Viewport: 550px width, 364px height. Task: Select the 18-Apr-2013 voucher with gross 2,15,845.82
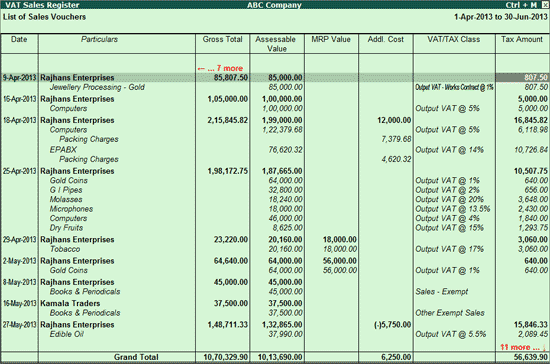point(275,120)
